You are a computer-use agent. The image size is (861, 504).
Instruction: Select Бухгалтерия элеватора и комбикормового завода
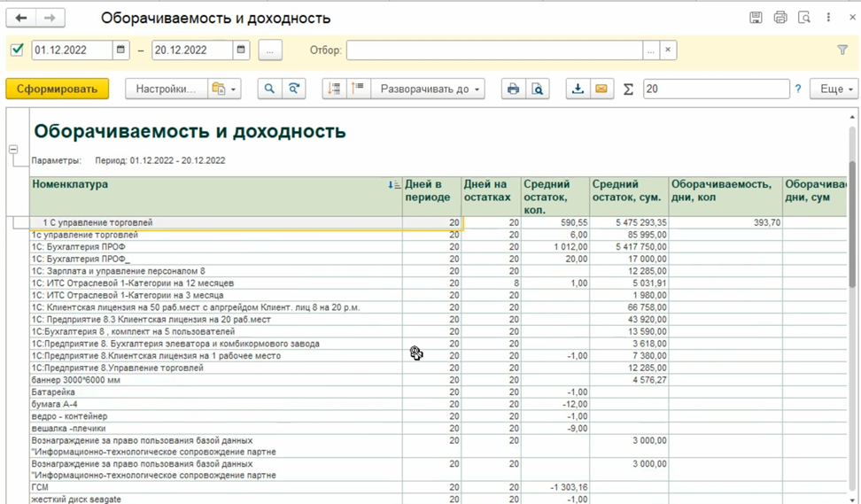pos(216,344)
